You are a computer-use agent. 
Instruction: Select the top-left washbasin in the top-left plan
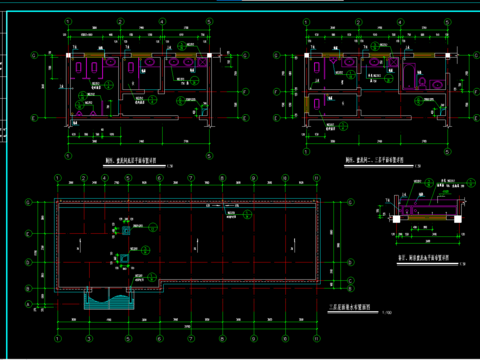click(x=111, y=62)
